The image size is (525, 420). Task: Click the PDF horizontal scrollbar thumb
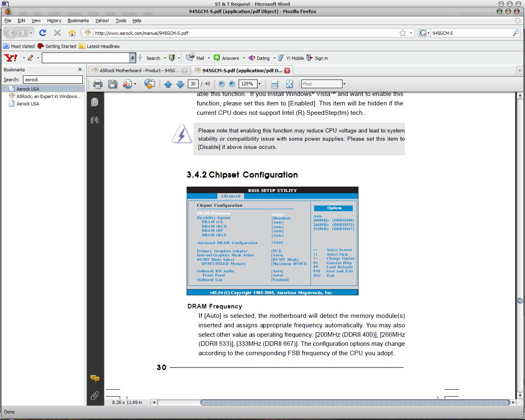click(x=355, y=402)
